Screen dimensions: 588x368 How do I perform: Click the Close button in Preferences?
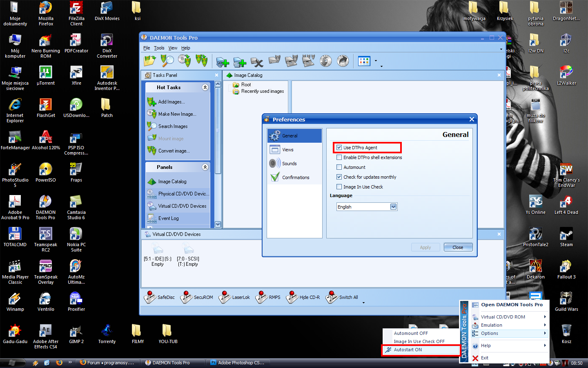458,247
